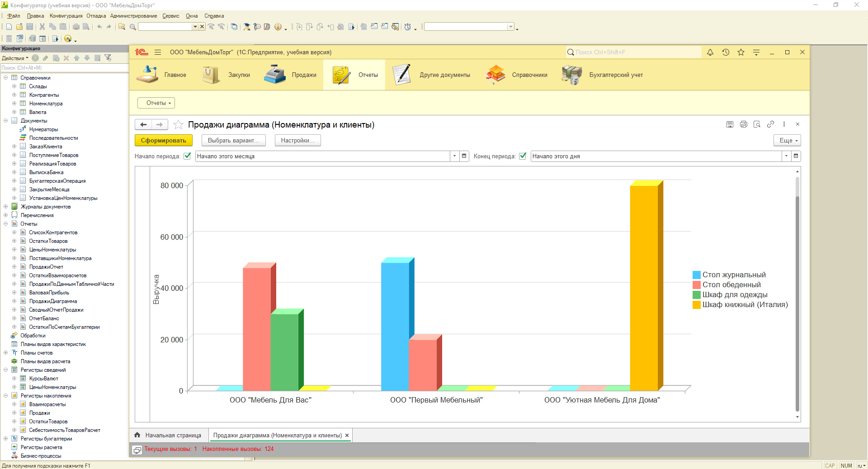Open the Действия dropdown in Конфигурация panel
The height and width of the screenshot is (469, 868).
(15, 58)
